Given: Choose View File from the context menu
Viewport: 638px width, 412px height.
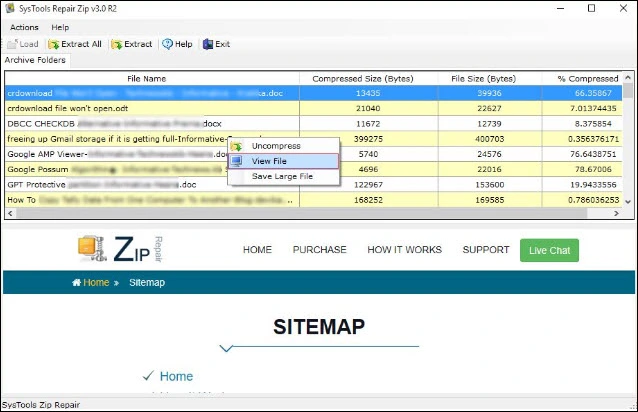Looking at the screenshot, I should click(284, 161).
